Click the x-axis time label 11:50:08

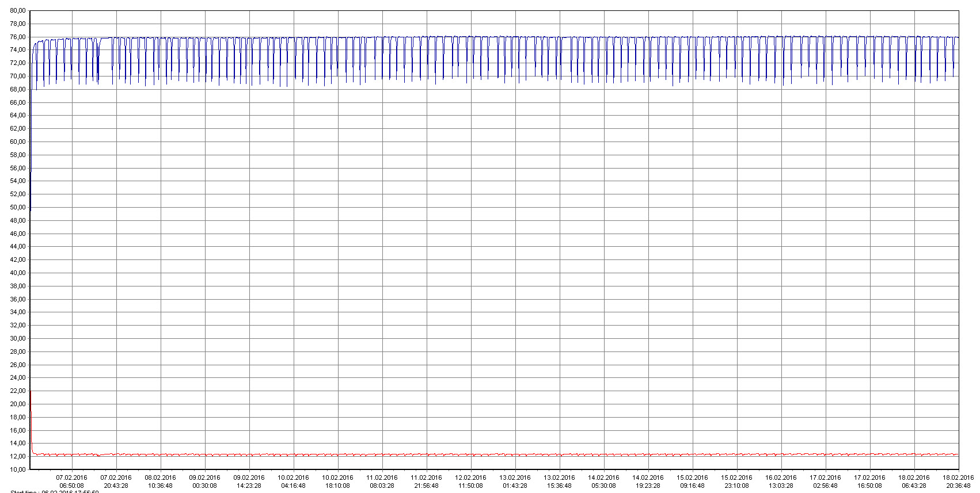[470, 486]
